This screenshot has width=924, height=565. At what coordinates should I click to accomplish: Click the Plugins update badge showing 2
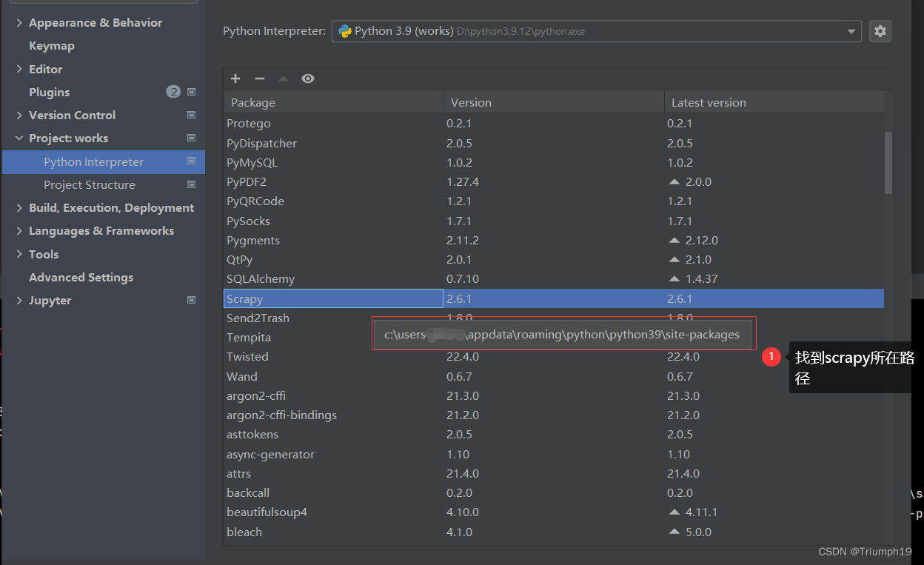[173, 91]
